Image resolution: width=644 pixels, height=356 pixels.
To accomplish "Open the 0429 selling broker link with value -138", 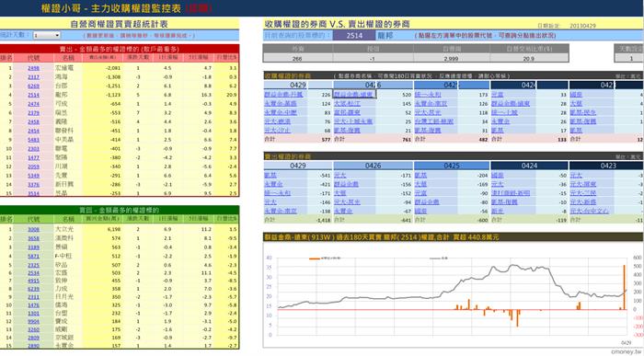I will click(x=281, y=211).
